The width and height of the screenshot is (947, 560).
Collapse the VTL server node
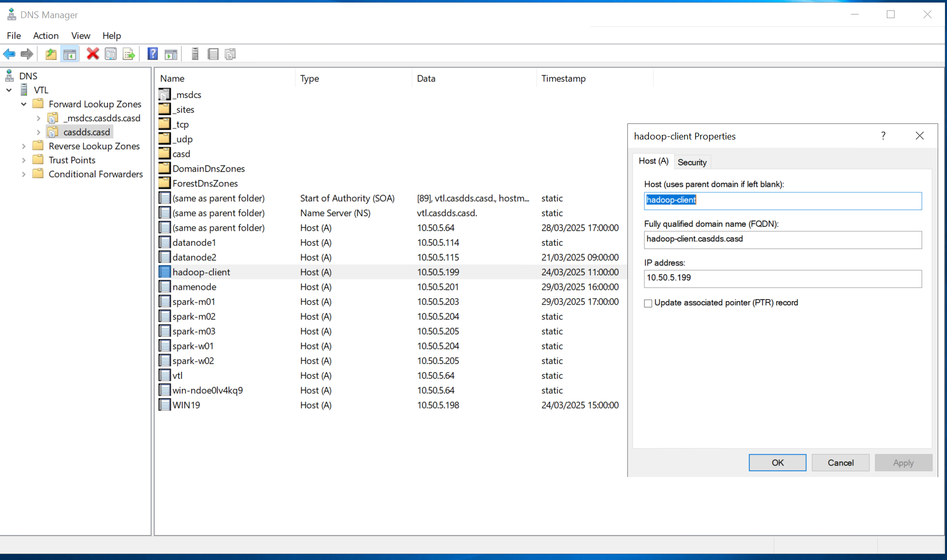(9, 90)
